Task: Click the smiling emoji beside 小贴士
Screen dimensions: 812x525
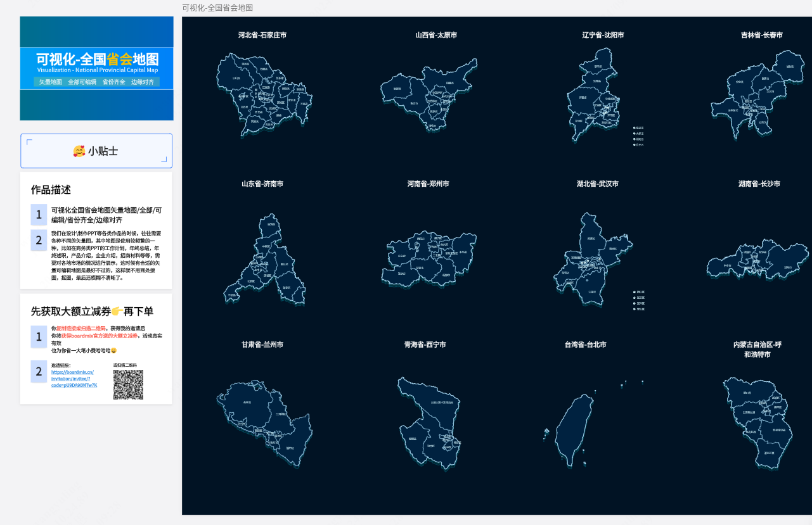Action: pos(79,151)
